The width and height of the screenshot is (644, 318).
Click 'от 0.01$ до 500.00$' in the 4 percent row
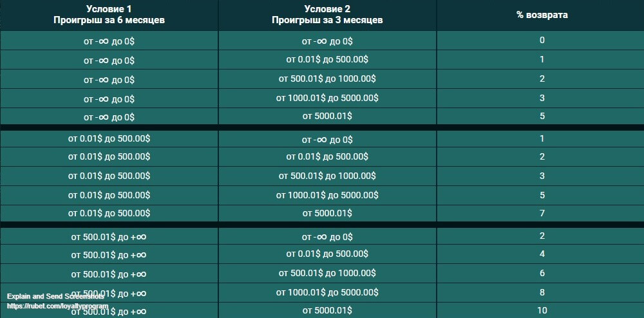click(327, 254)
